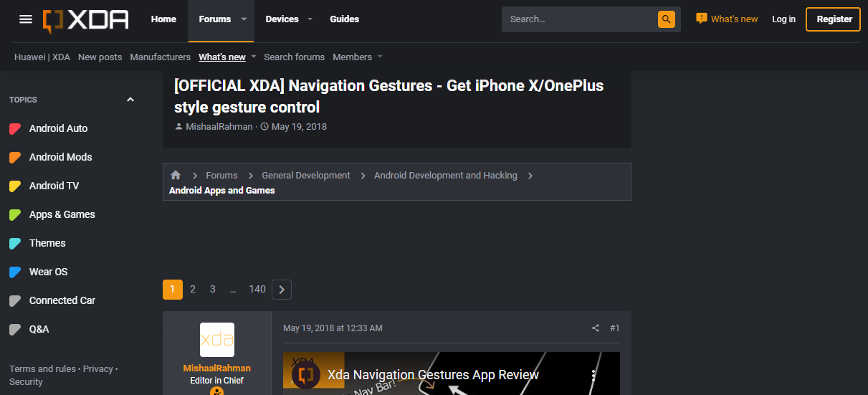Screen dimensions: 868x395
Task: Open the hamburger menu icon
Action: [26, 19]
